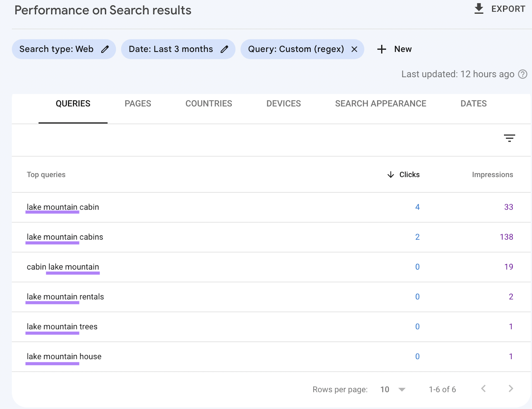Remove the Query Custom regex filter

pyautogui.click(x=354, y=49)
